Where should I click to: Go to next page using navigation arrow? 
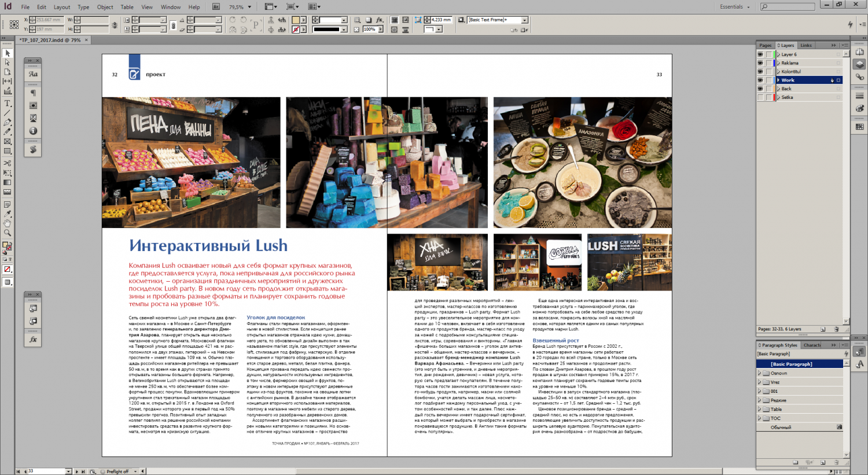78,472
